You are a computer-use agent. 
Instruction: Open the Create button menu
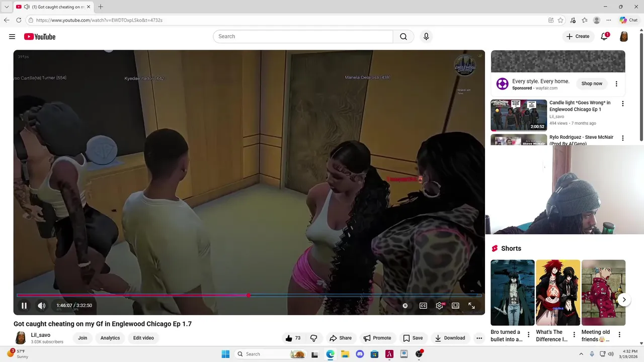click(x=578, y=36)
